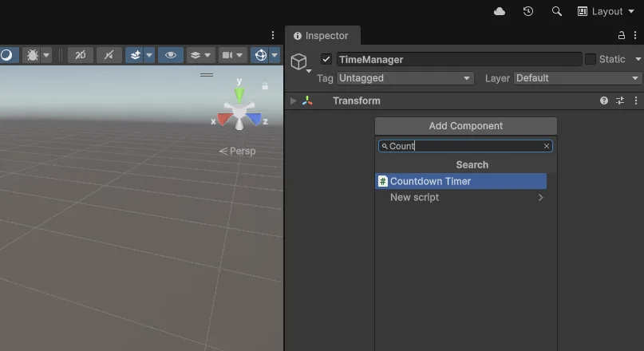Expand the Transform component foldout
644x351 pixels.
293,101
